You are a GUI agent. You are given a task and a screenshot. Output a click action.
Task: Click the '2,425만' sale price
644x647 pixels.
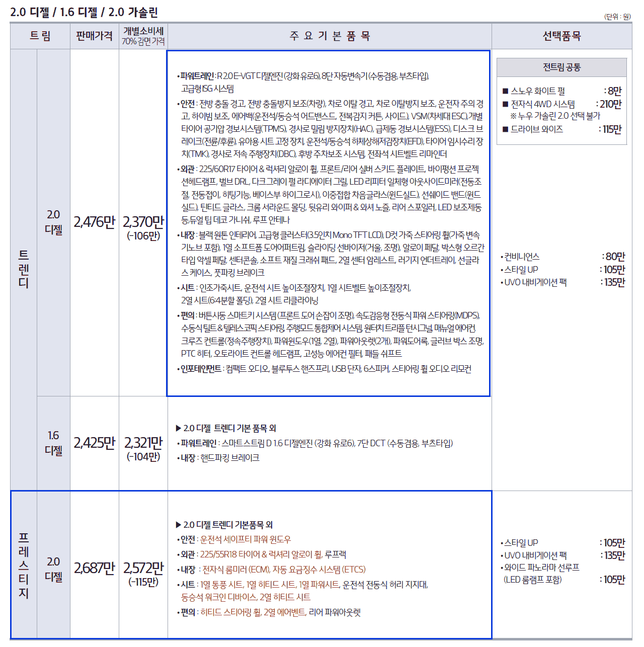95,443
